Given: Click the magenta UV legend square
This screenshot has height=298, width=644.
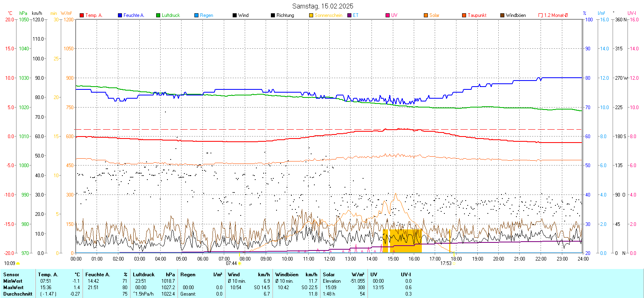Looking at the screenshot, I should [x=388, y=15].
